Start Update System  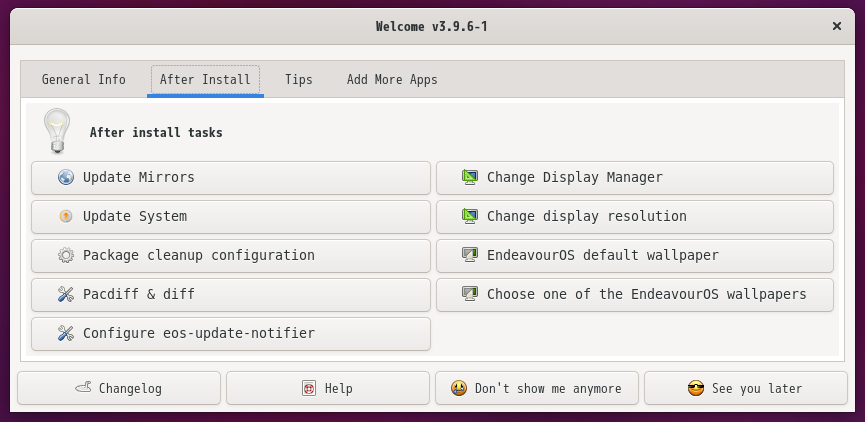[231, 217]
